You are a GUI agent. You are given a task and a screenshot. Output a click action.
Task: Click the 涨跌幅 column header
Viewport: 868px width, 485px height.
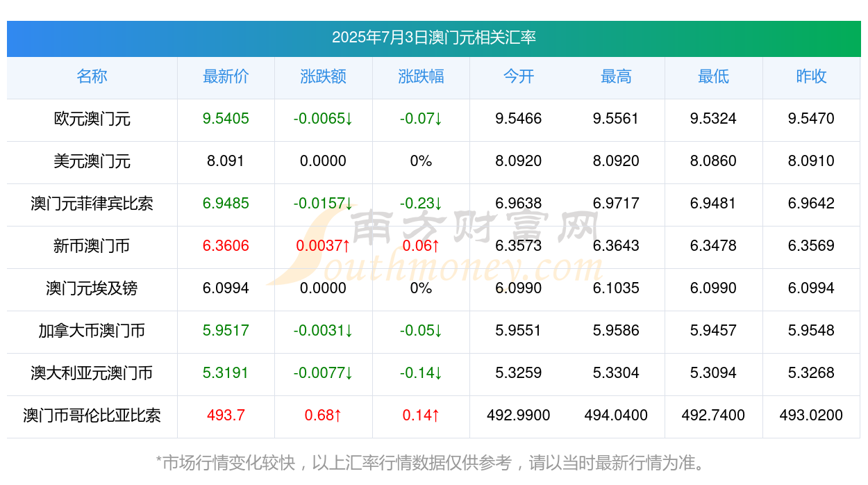click(x=421, y=76)
